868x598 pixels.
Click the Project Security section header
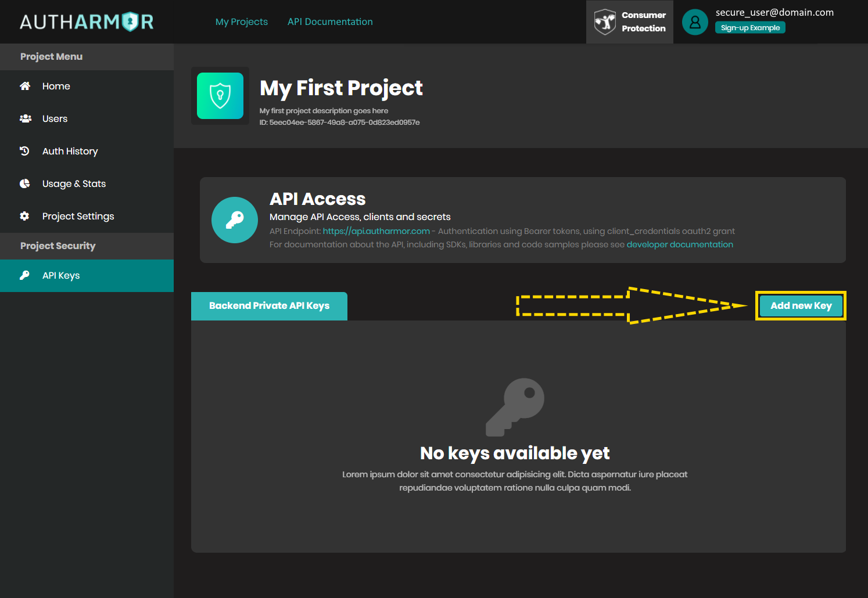(x=87, y=246)
